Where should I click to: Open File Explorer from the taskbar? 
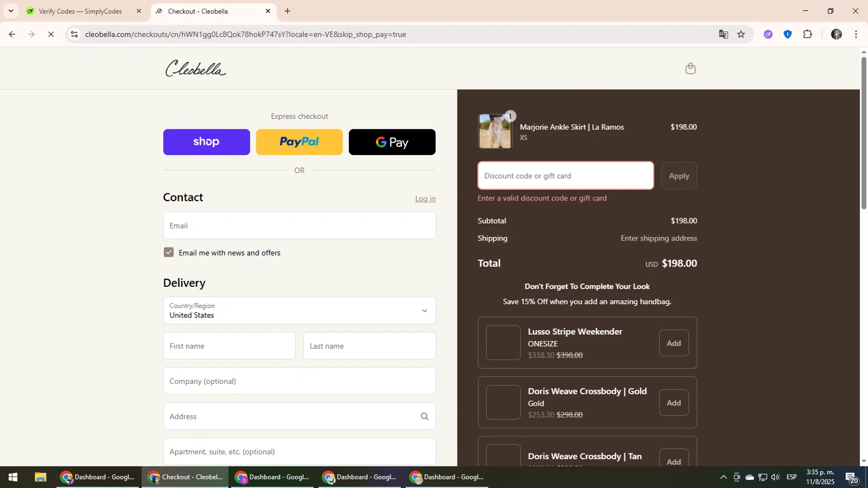pos(40,478)
